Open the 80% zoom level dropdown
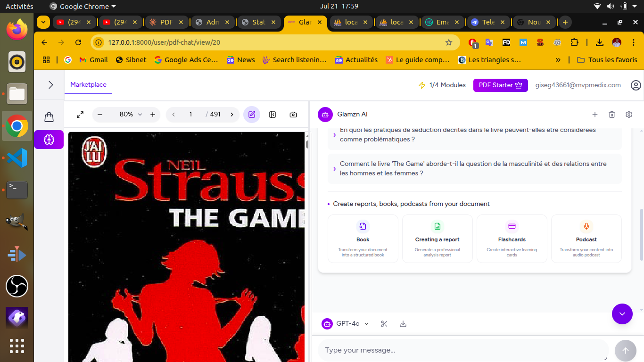 tap(131, 115)
